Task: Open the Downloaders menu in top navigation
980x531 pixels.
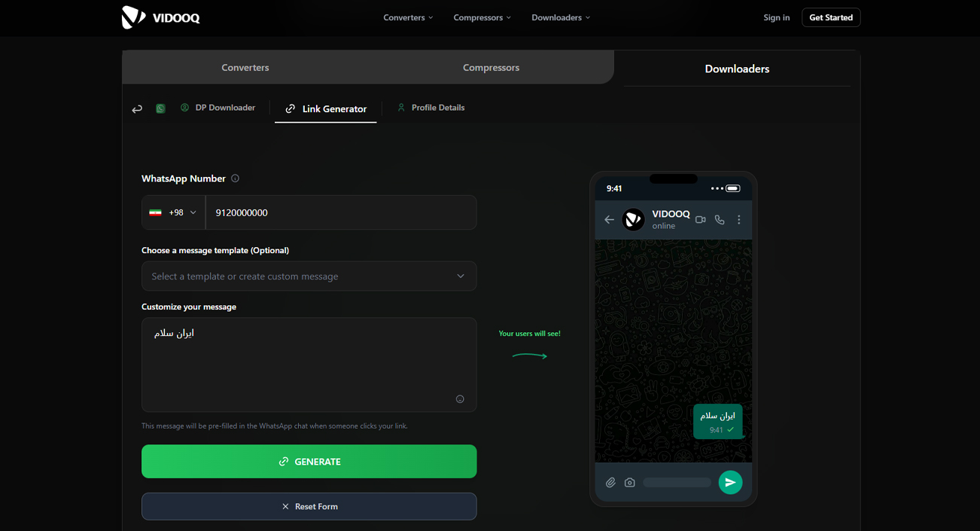Action: pyautogui.click(x=561, y=17)
